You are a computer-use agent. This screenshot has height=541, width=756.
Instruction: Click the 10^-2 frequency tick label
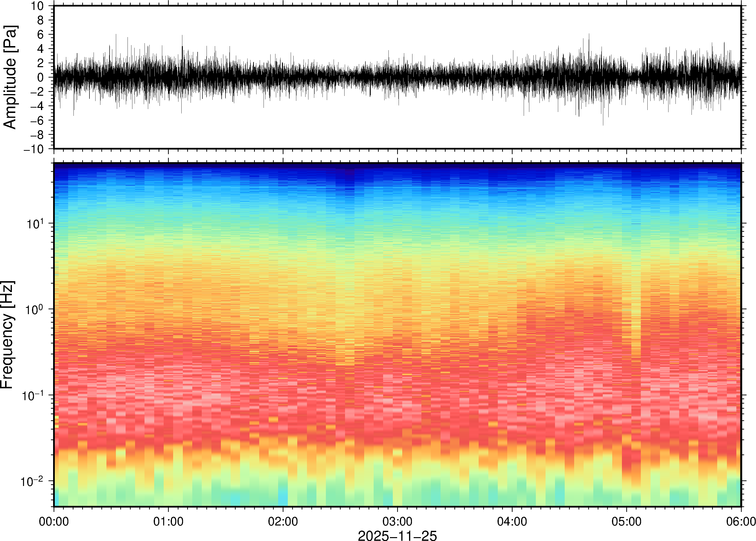pyautogui.click(x=32, y=482)
